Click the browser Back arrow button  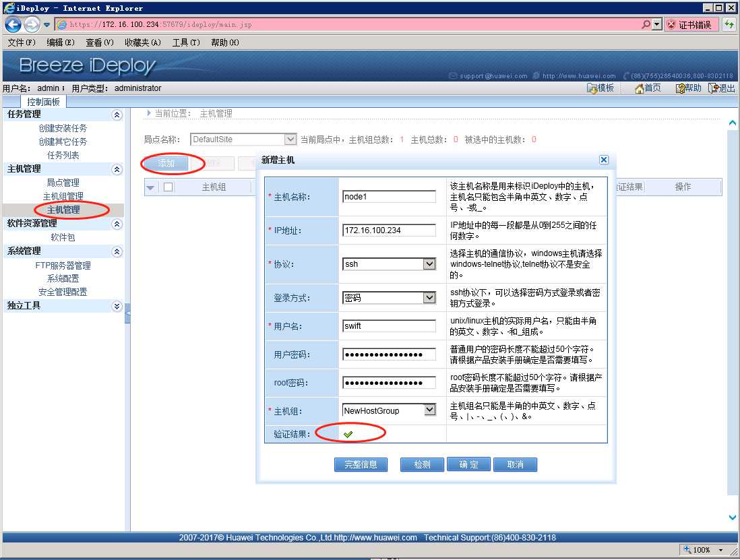click(x=13, y=24)
